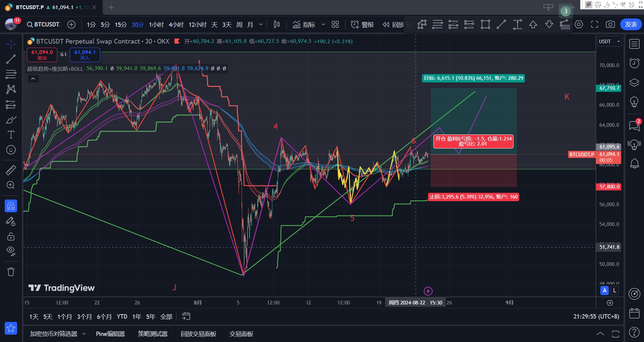Switch to 15分 timeframe
The width and height of the screenshot is (644, 342).
[x=121, y=24]
